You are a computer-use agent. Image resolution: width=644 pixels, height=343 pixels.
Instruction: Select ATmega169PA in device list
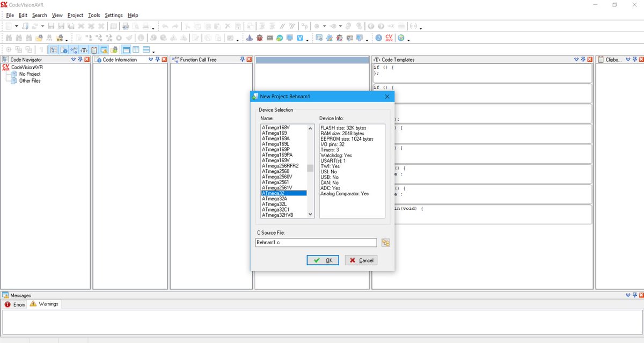click(283, 155)
